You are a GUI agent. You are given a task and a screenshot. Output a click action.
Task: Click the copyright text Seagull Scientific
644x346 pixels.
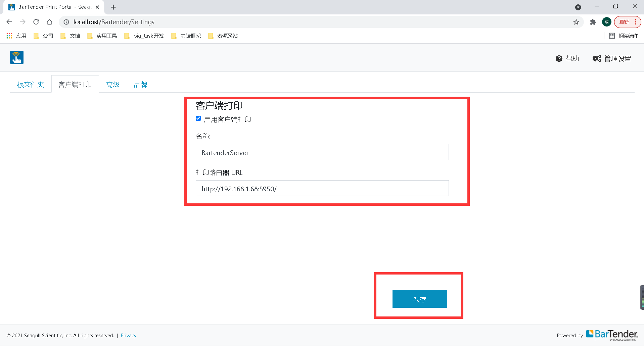point(60,335)
